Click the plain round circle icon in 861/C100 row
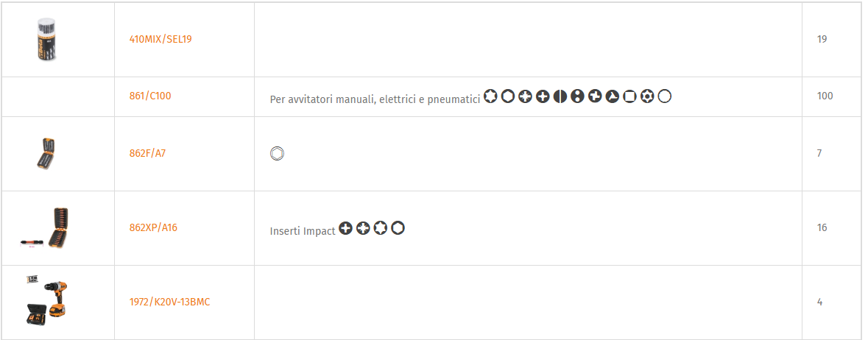 pos(665,96)
